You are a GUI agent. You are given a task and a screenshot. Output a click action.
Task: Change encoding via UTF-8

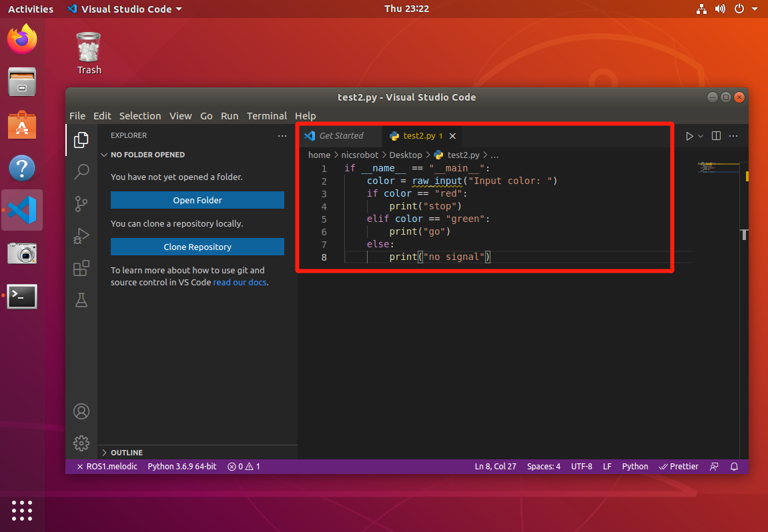point(581,467)
